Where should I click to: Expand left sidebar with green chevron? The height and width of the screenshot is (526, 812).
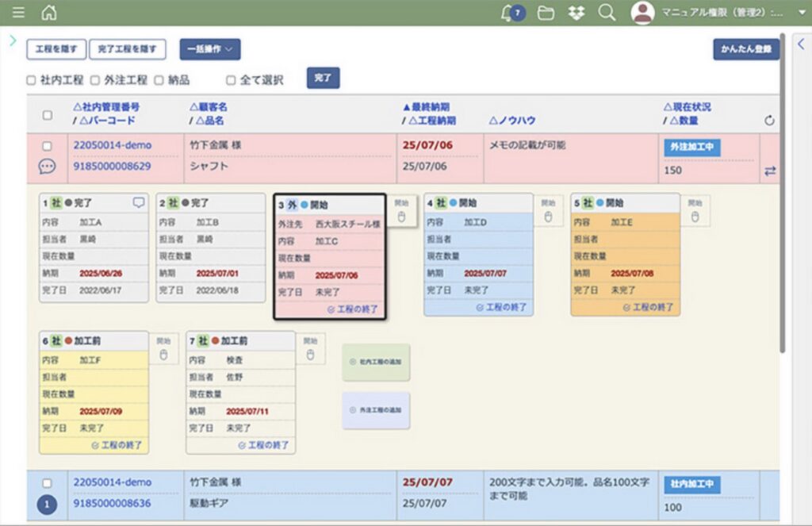click(x=13, y=40)
